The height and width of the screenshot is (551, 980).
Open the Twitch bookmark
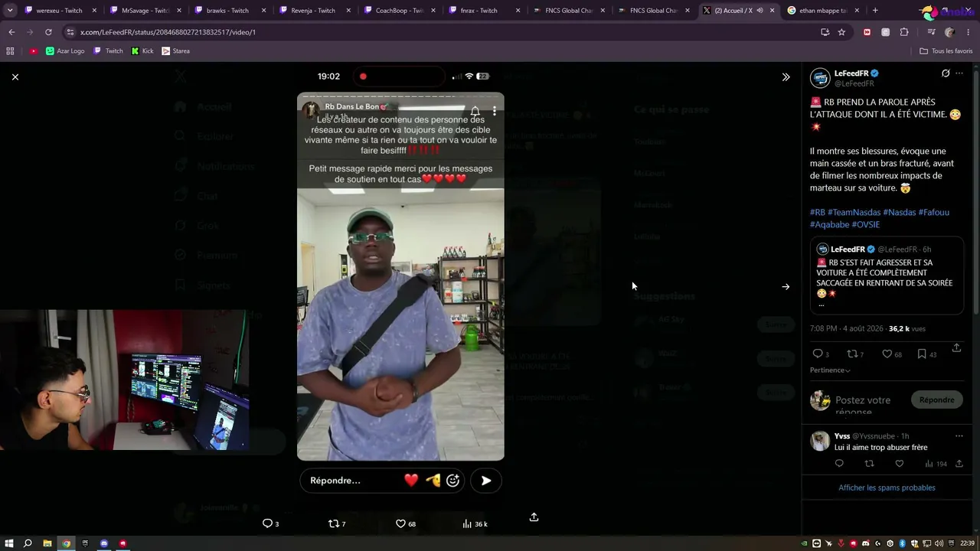coord(108,51)
